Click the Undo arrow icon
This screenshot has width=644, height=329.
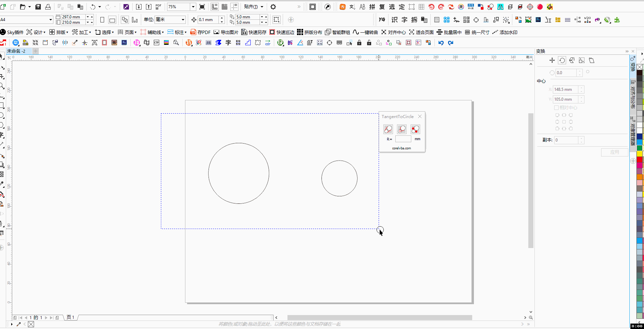point(93,7)
